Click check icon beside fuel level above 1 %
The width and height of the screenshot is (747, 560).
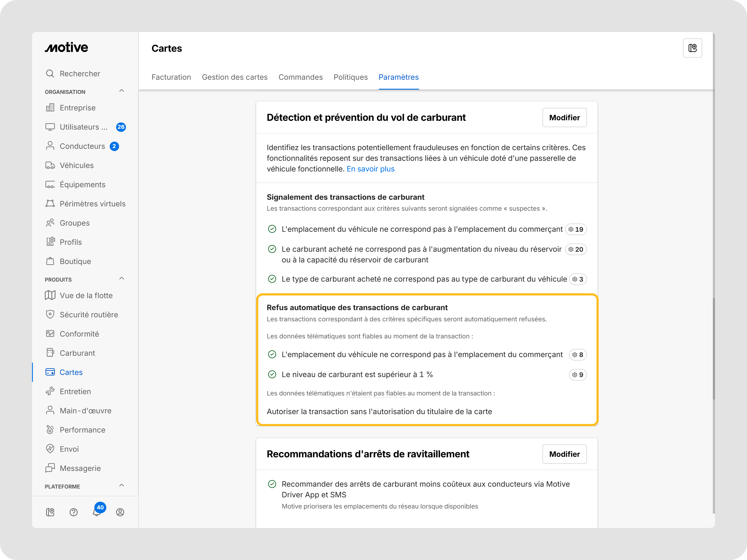pos(272,374)
